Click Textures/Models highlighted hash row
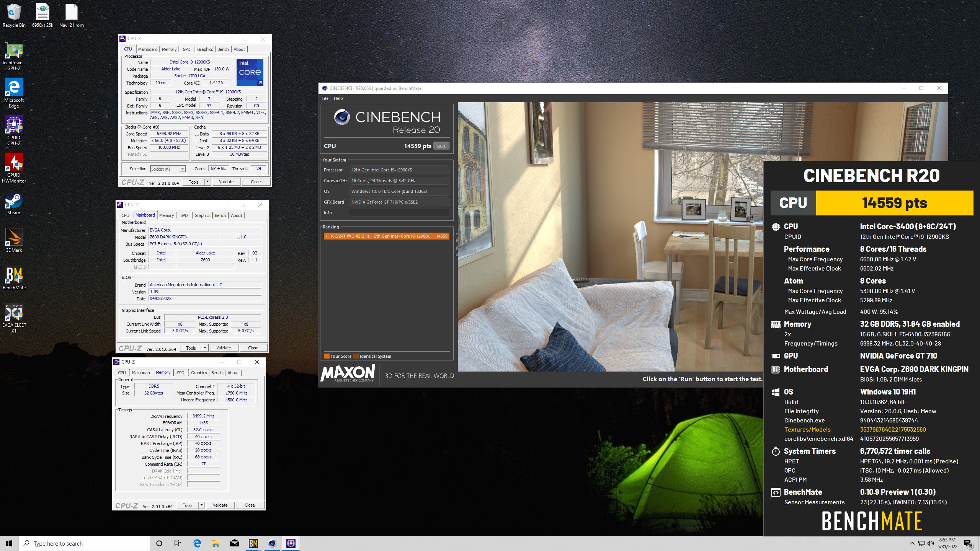This screenshot has width=980, height=551. point(855,430)
